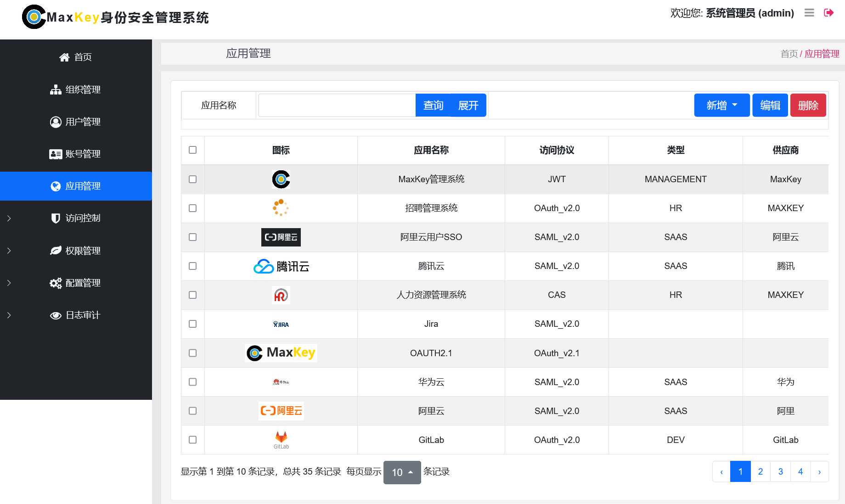Screen dimensions: 845x504
Task: Open the 新增 dropdown button
Action: pyautogui.click(x=721, y=106)
